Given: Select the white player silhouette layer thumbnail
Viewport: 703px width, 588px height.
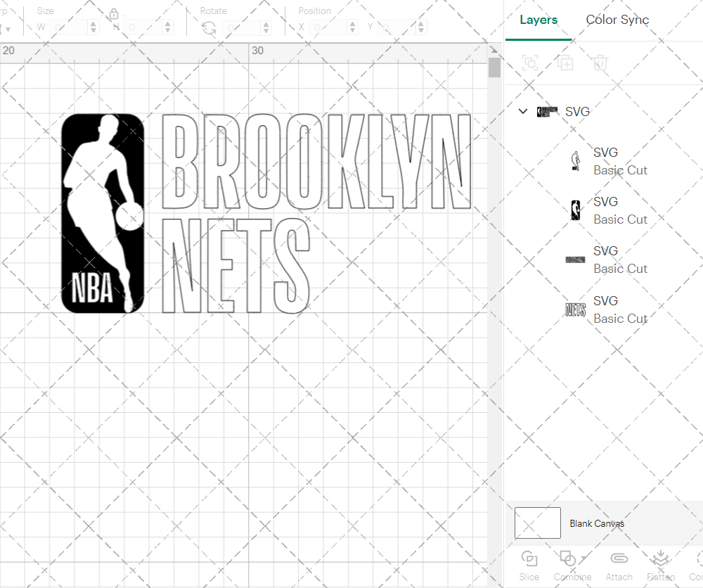Looking at the screenshot, I should click(x=575, y=161).
